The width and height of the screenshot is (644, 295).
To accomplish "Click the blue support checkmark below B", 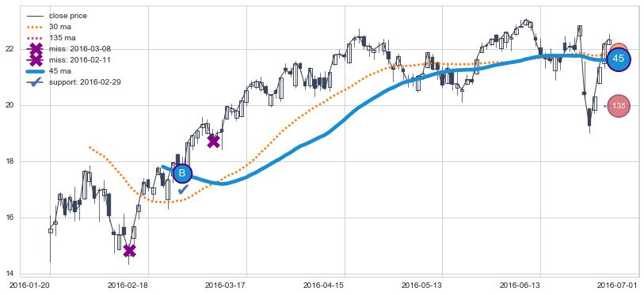I will (x=183, y=189).
